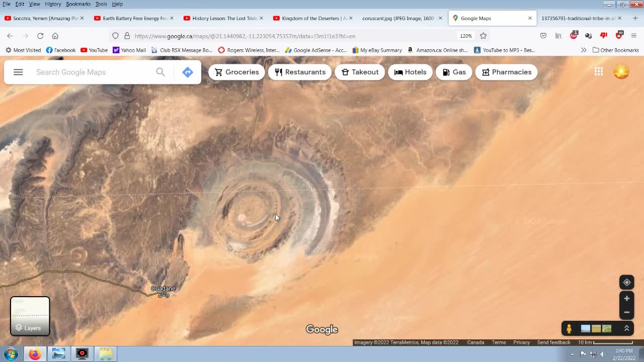Click the Canada region link
The image size is (644, 362).
[x=475, y=342]
